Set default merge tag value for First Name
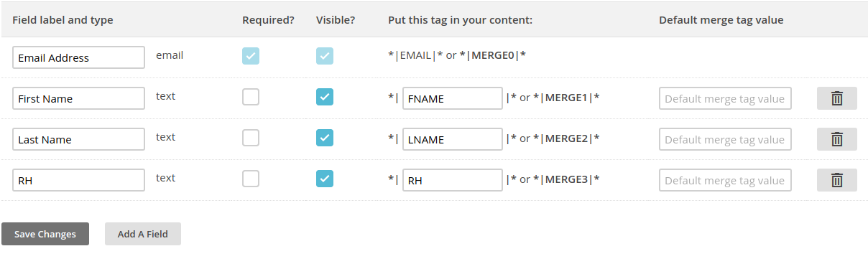 [x=725, y=98]
